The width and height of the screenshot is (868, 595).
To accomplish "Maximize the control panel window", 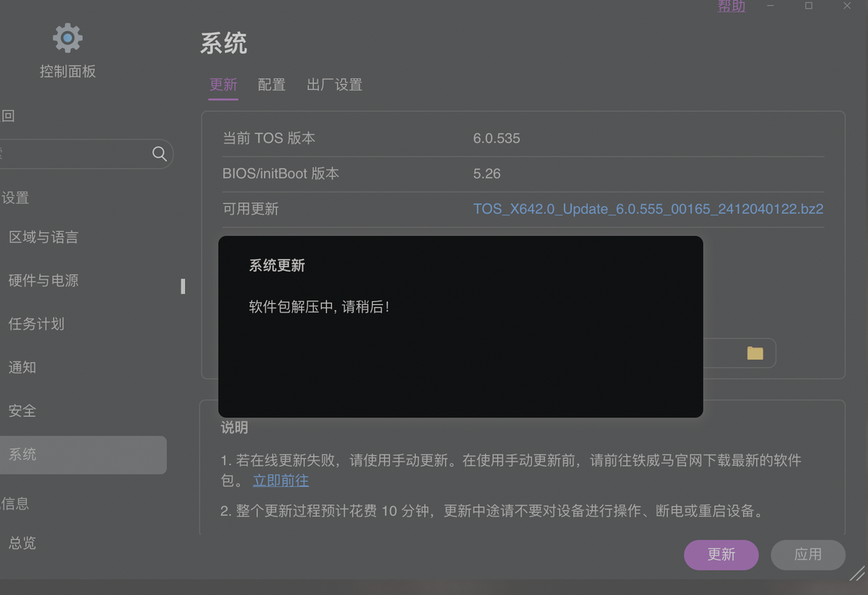I will 808,5.
